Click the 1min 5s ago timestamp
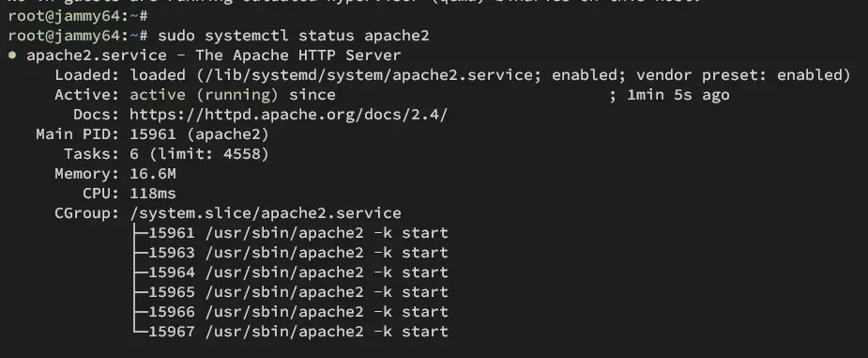 tap(678, 95)
